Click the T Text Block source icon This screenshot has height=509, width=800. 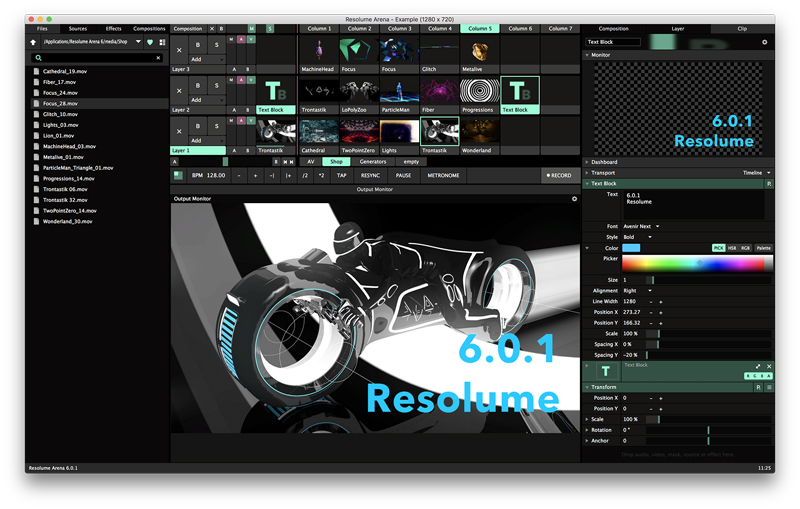[606, 371]
